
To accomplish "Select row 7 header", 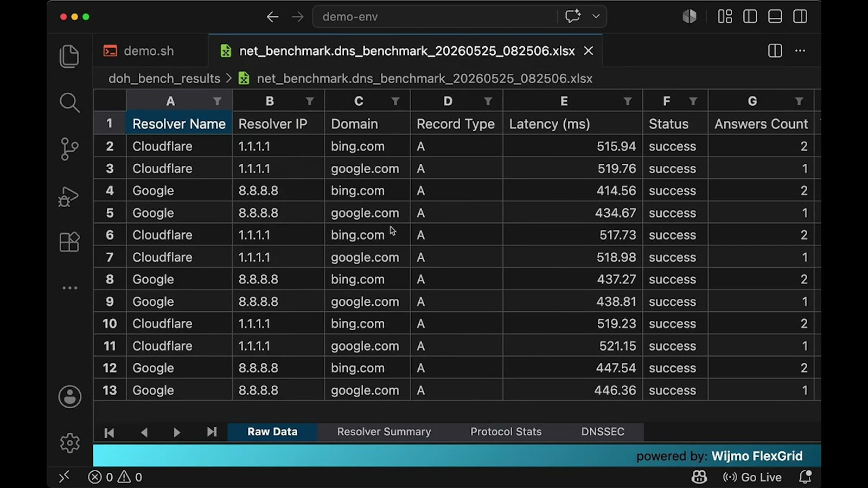I will click(110, 257).
